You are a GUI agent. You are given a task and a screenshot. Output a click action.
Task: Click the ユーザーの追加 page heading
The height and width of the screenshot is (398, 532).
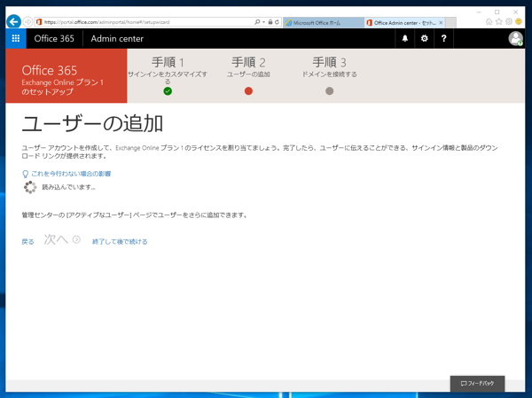point(92,123)
